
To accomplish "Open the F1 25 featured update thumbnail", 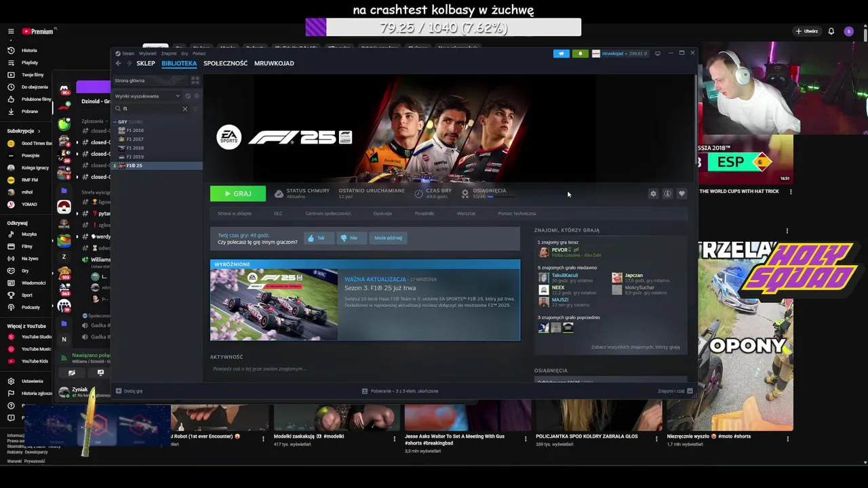I will 274,304.
